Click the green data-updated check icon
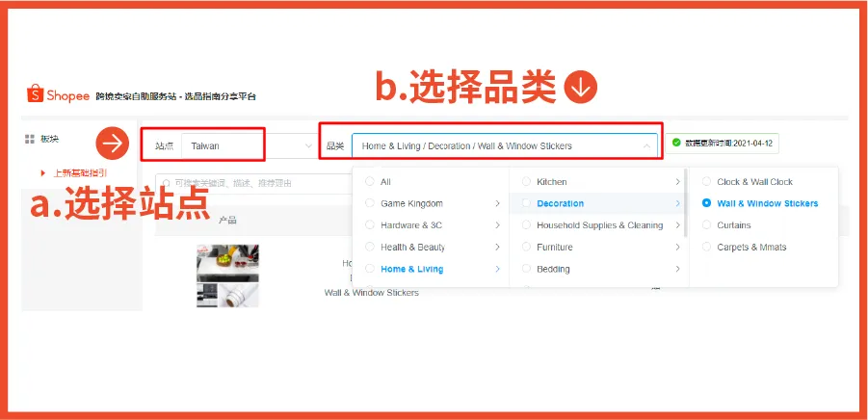 pos(676,143)
